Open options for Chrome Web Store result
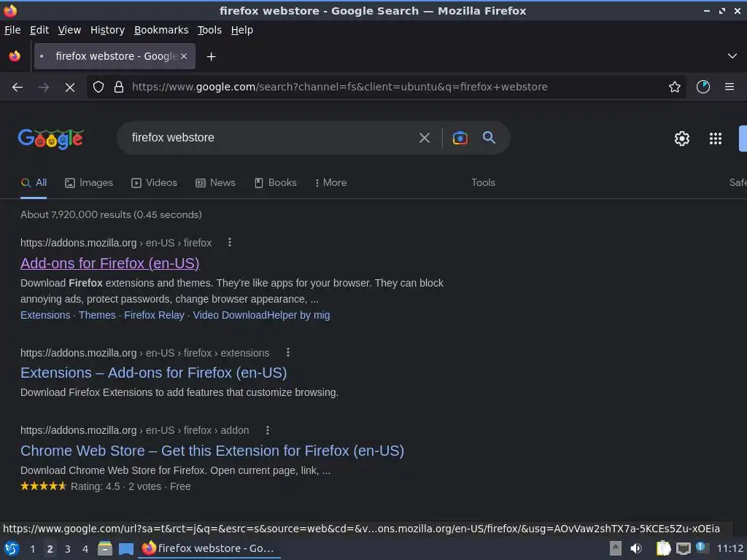 pyautogui.click(x=267, y=430)
